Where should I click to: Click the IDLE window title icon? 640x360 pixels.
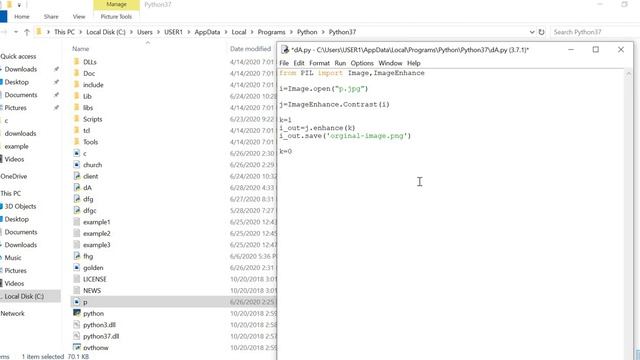click(x=285, y=50)
